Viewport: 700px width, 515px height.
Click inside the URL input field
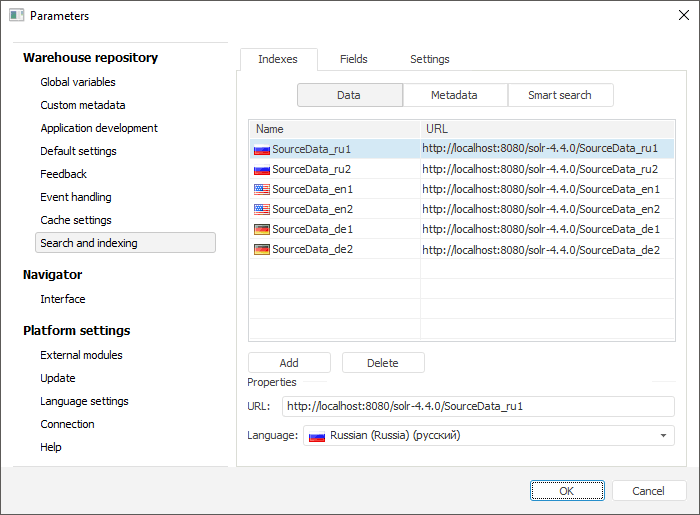click(x=478, y=406)
